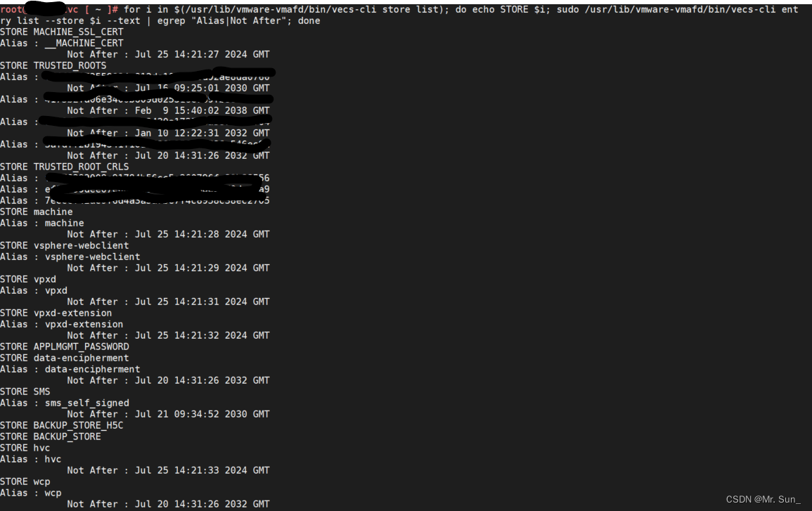Click the data-encipherment alias line
812x511 pixels.
[70, 370]
